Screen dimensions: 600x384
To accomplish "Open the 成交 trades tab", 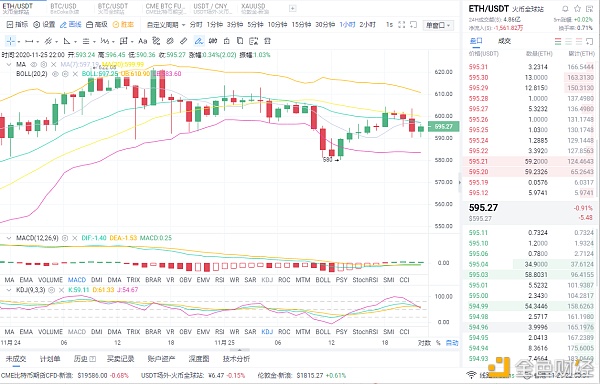I will pyautogui.click(x=504, y=41).
